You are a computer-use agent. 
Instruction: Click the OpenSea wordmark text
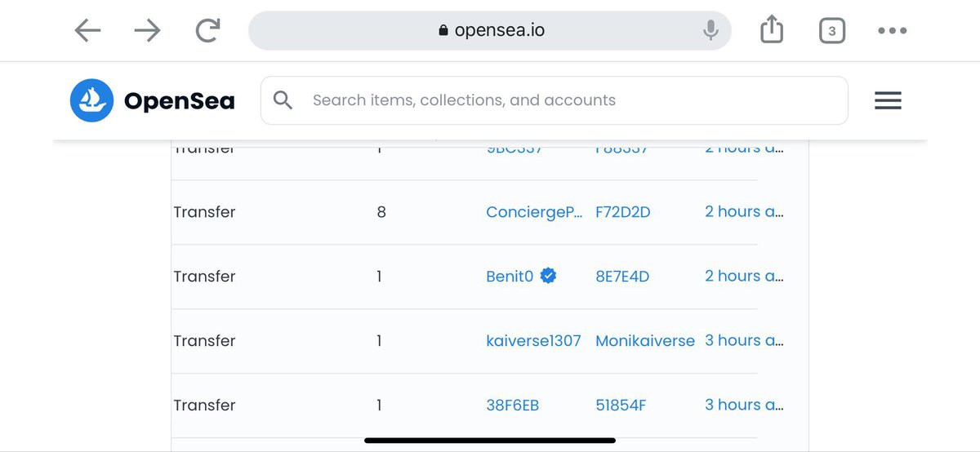(x=179, y=101)
